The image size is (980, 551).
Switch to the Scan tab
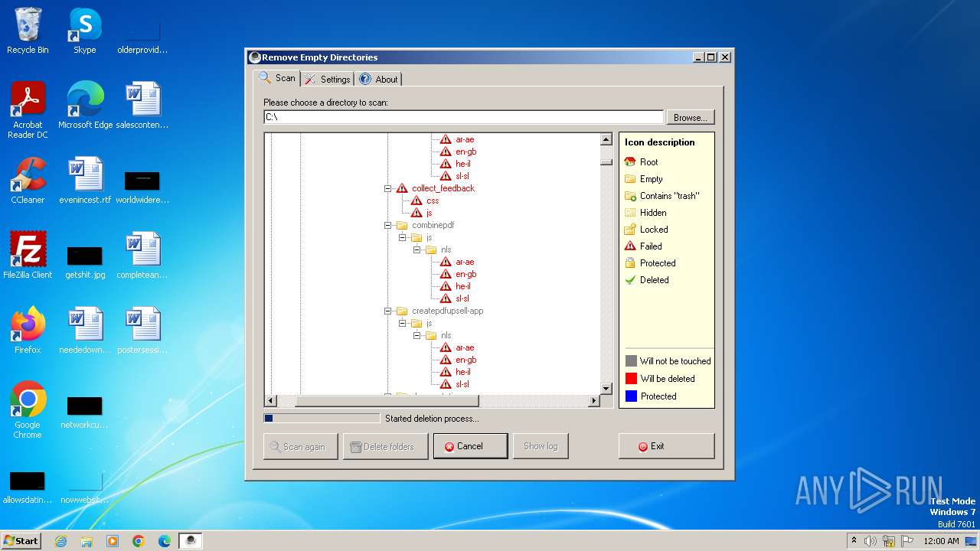(277, 78)
